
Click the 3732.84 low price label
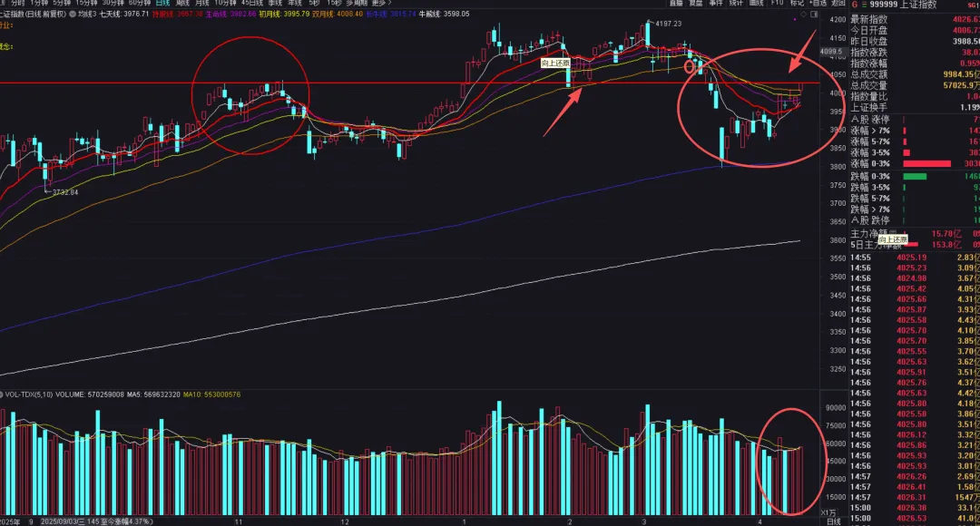pyautogui.click(x=65, y=192)
